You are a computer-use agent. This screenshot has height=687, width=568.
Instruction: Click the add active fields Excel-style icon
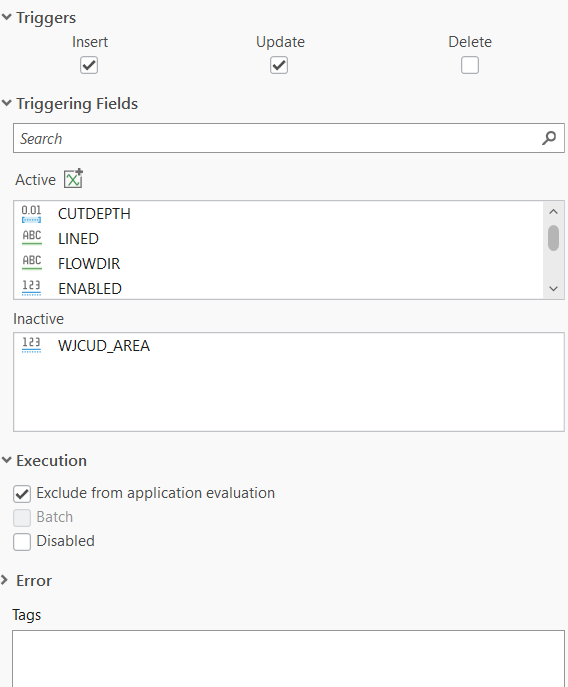point(73,179)
